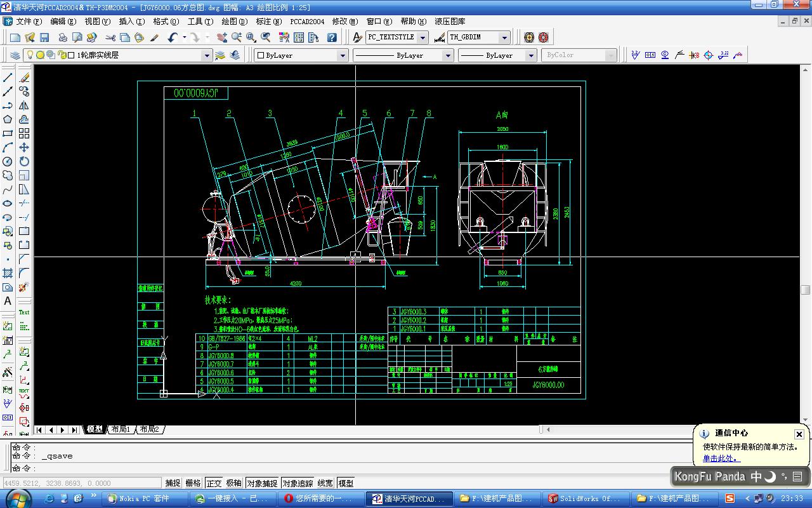
Task: Create a new drawing file
Action: tap(15, 38)
